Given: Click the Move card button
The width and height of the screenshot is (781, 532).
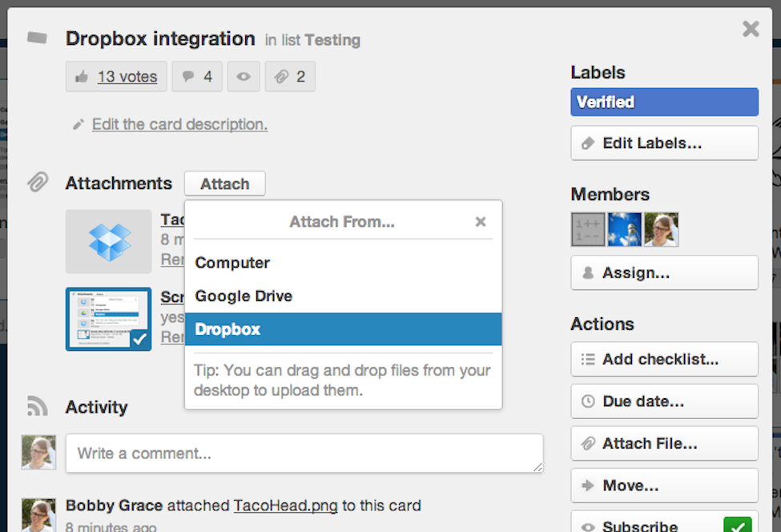Looking at the screenshot, I should 664,486.
